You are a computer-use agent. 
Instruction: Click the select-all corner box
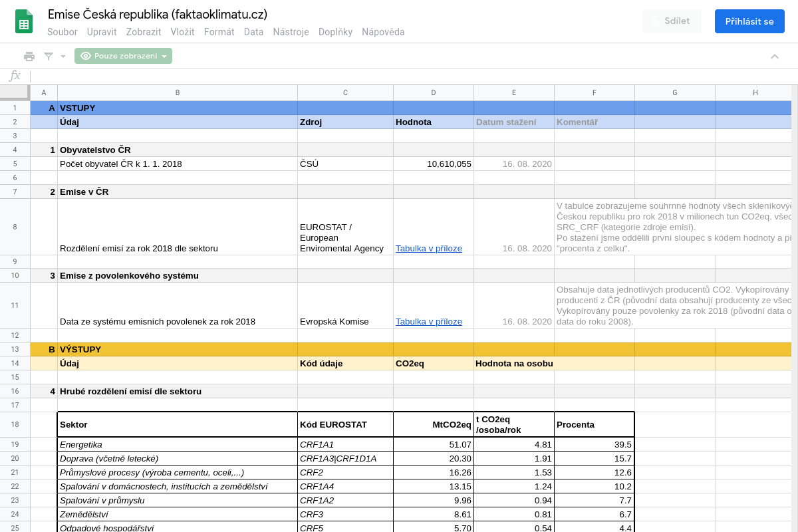click(x=15, y=92)
